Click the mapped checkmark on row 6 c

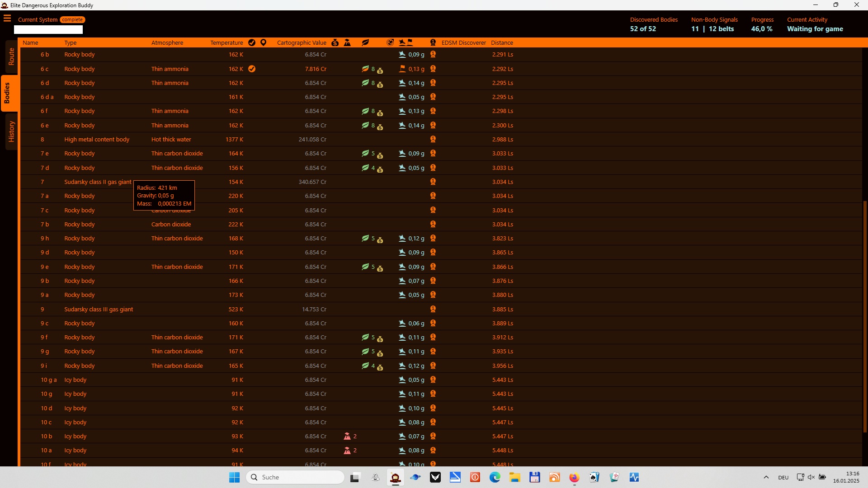(252, 69)
